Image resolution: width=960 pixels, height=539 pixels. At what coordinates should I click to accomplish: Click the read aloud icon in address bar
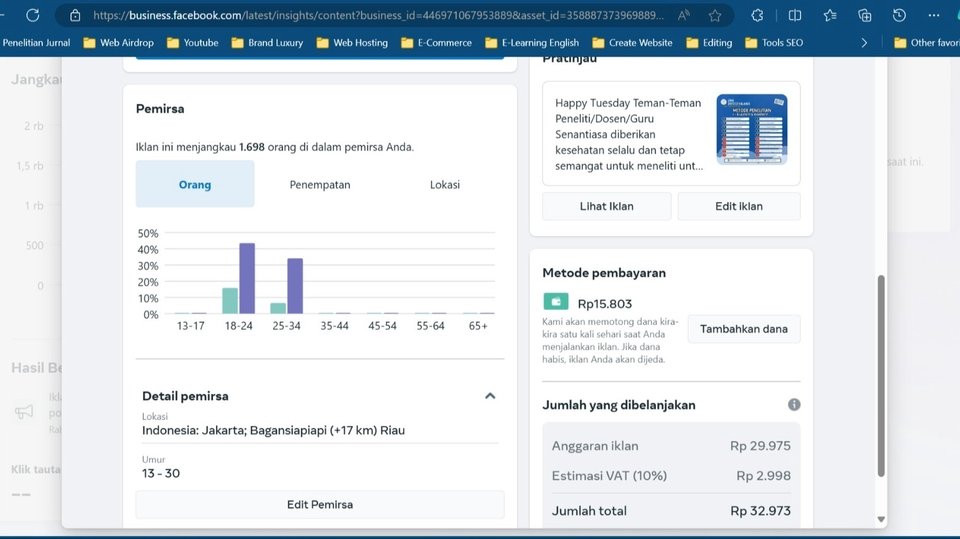click(x=684, y=16)
